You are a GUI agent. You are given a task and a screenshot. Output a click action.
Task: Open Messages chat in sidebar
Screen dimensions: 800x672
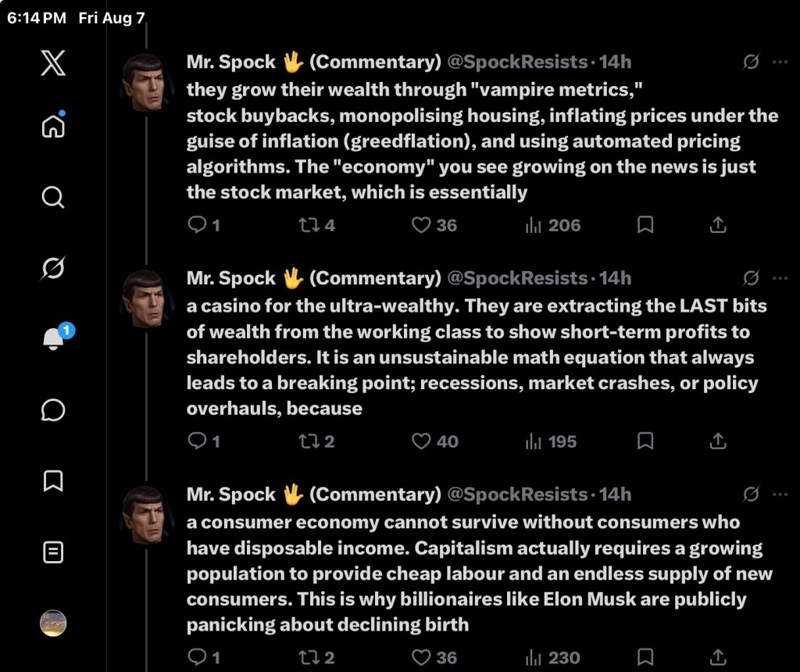(x=53, y=409)
